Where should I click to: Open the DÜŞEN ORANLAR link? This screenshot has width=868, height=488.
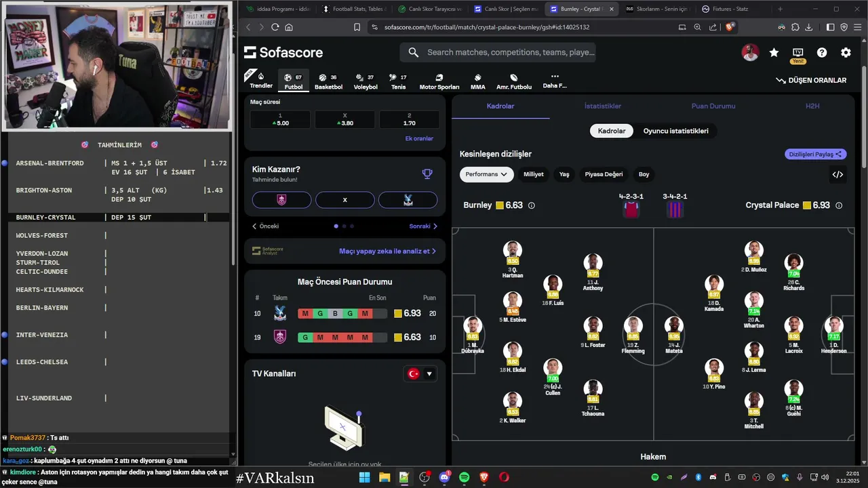[811, 80]
